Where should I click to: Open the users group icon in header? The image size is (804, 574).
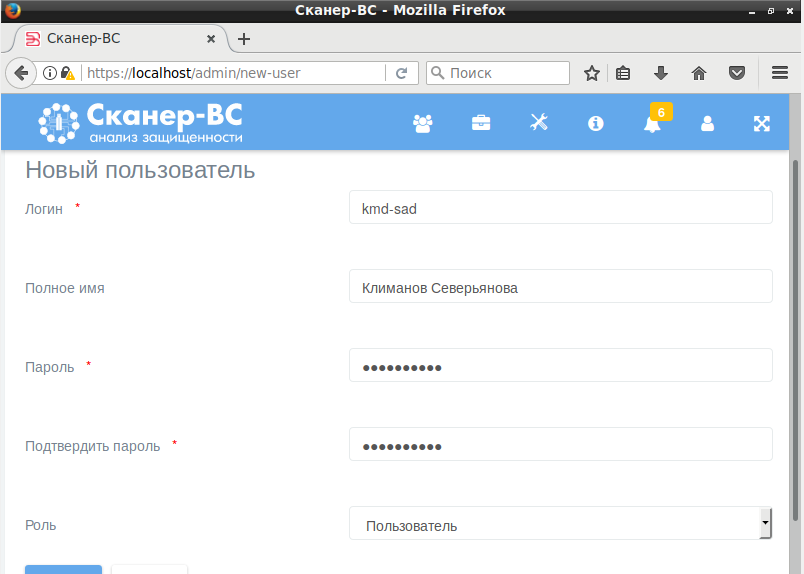(423, 124)
